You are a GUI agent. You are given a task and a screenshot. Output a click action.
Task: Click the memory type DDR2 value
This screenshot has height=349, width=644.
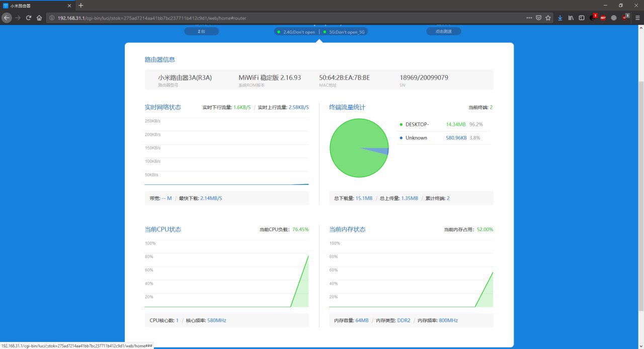(404, 320)
